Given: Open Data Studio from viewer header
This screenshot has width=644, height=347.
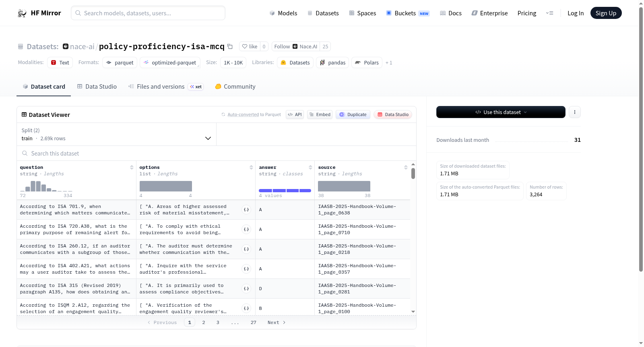Looking at the screenshot, I should click(x=393, y=114).
